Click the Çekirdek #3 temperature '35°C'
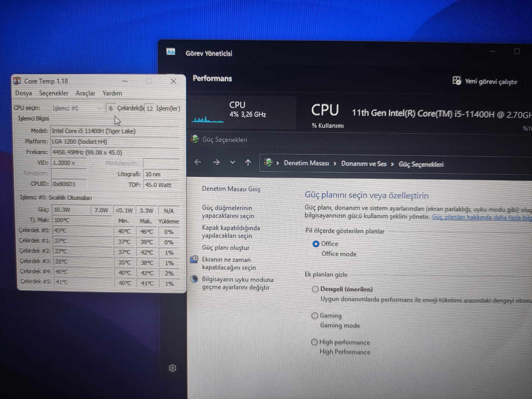This screenshot has width=532, height=399. click(x=82, y=261)
